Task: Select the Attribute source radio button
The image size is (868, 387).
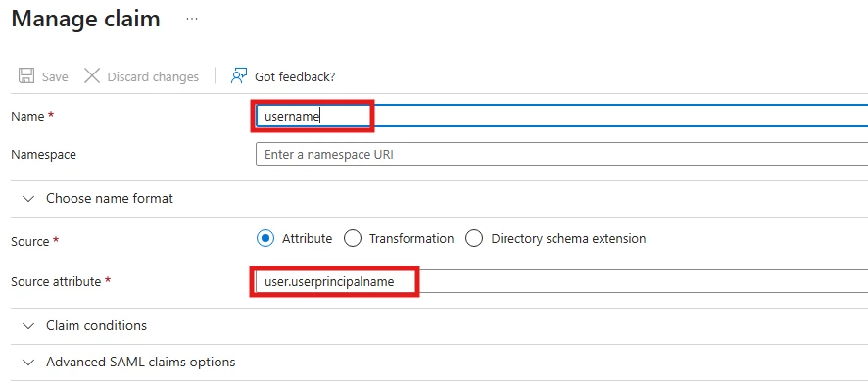Action: point(265,239)
